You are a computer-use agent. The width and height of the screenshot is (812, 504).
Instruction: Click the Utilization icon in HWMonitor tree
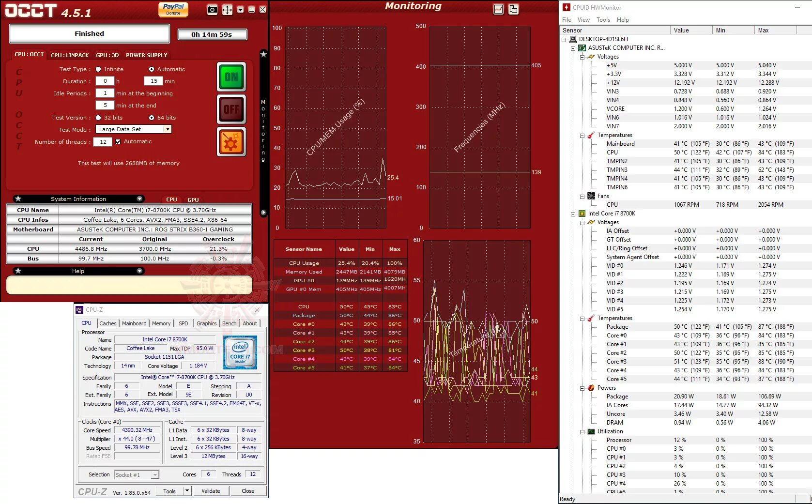click(591, 431)
